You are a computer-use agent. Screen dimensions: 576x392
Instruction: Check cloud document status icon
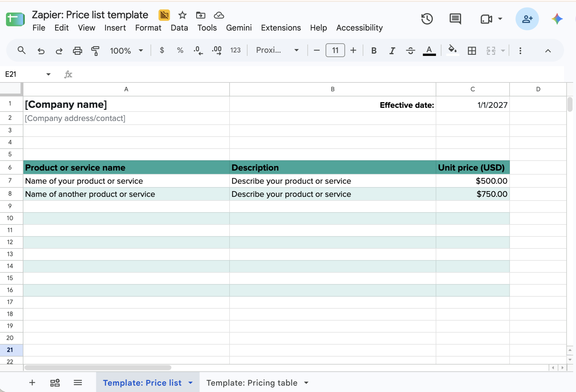click(x=219, y=15)
